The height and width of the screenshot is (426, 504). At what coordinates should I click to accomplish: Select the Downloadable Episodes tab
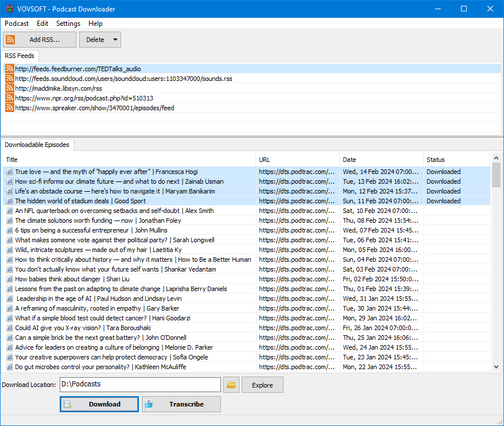(37, 145)
